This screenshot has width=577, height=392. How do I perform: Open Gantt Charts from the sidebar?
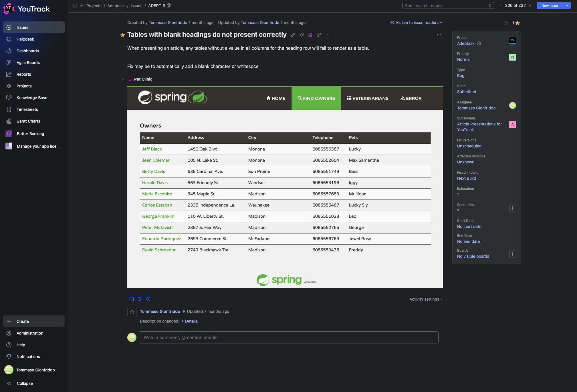pos(28,121)
